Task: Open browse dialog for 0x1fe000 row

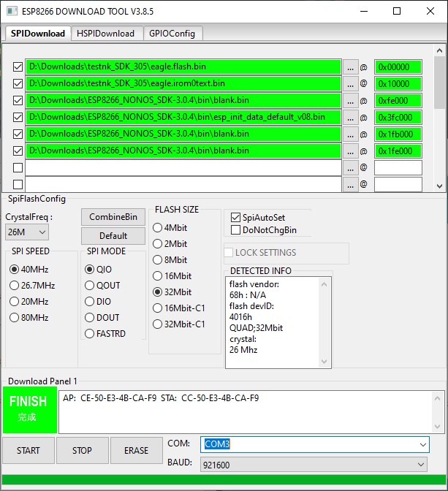Action: 350,151
